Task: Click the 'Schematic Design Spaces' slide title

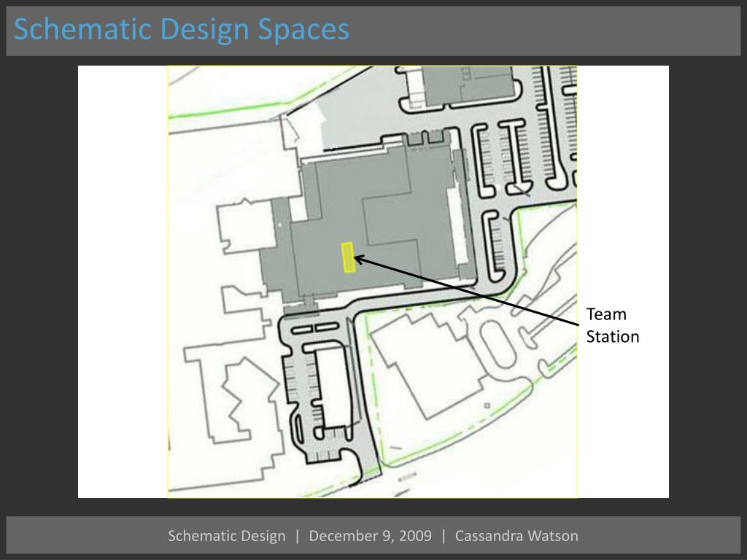Action: tap(182, 29)
